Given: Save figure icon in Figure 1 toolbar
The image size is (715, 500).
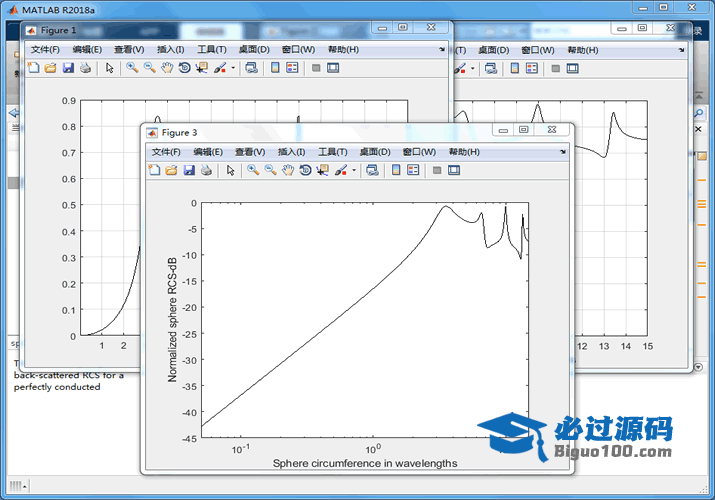Looking at the screenshot, I should 68,68.
